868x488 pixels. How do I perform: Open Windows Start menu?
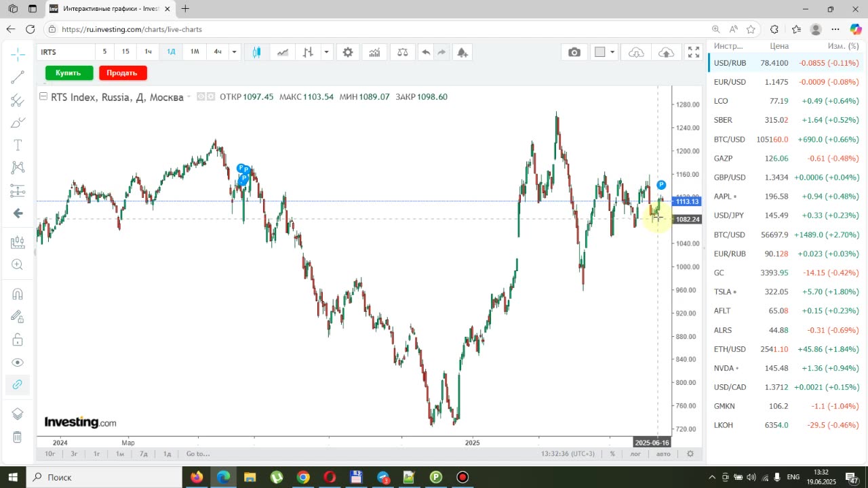(x=13, y=477)
